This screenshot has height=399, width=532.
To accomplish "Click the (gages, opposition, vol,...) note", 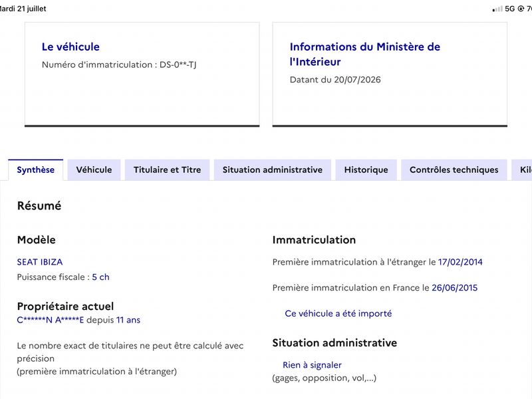I will [x=324, y=378].
